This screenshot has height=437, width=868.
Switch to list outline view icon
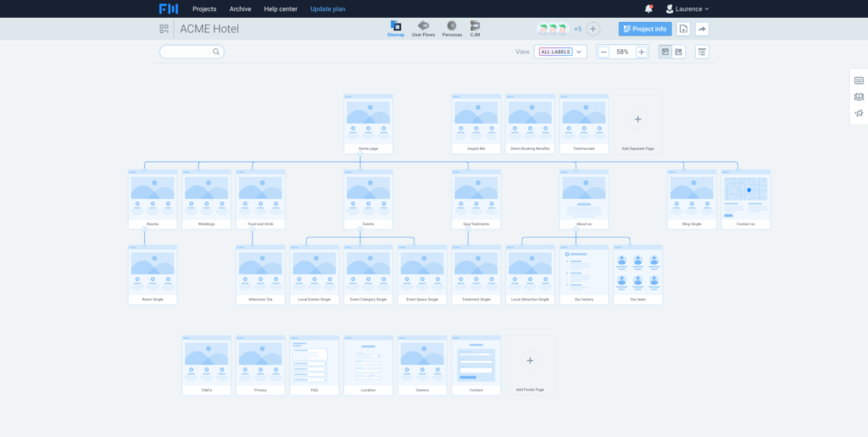[702, 52]
